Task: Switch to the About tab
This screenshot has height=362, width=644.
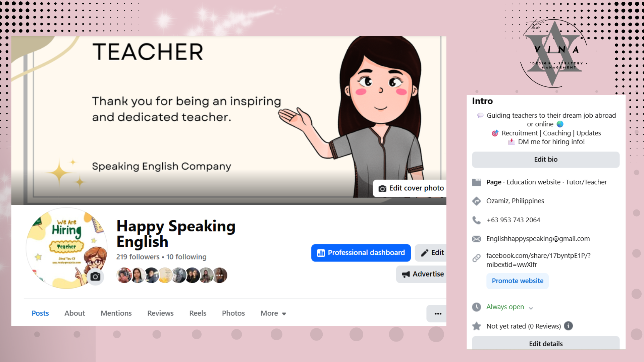Action: (74, 313)
